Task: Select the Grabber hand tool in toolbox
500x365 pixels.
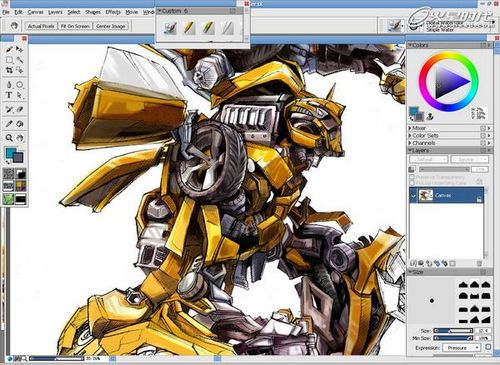Action: (20, 138)
